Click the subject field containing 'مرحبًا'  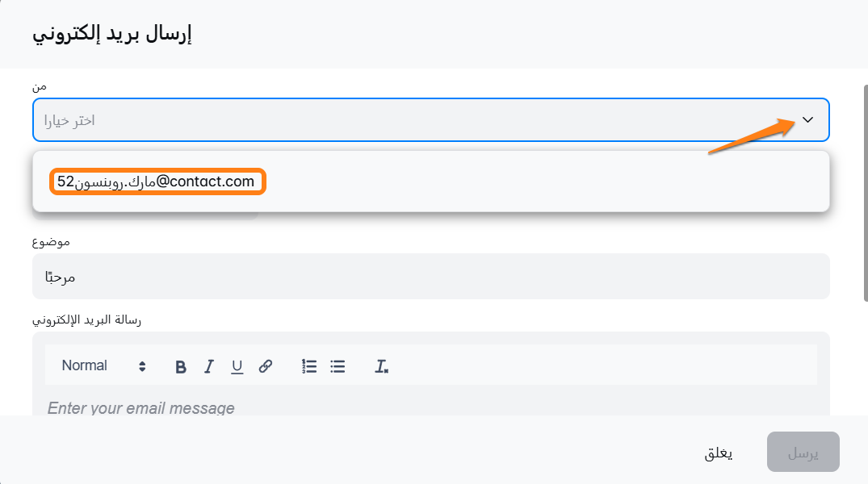pyautogui.click(x=431, y=277)
